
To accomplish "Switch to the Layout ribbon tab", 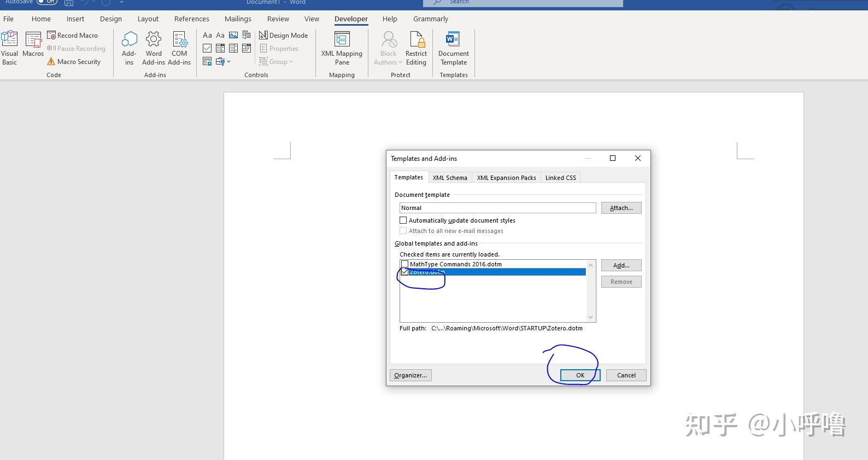I will pyautogui.click(x=148, y=19).
